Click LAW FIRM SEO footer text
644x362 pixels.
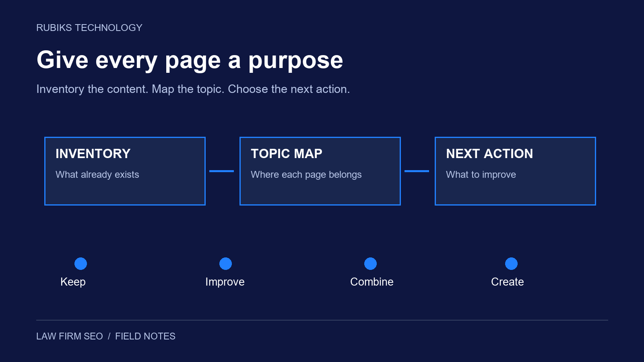[x=70, y=336]
